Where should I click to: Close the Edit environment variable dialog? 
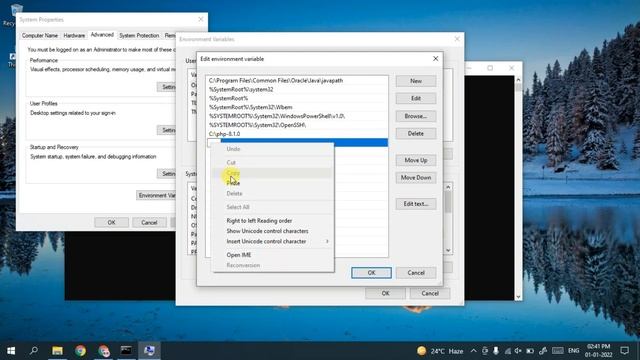tap(435, 59)
